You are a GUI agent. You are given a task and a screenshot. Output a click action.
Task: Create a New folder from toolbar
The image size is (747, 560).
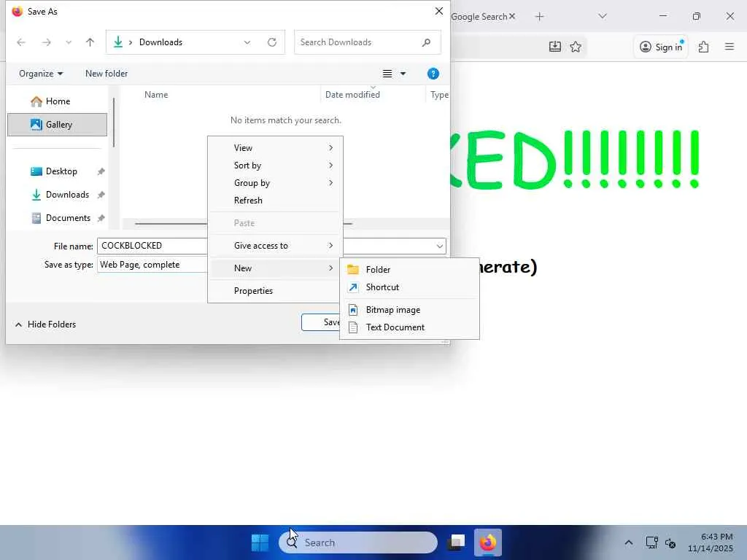(107, 74)
